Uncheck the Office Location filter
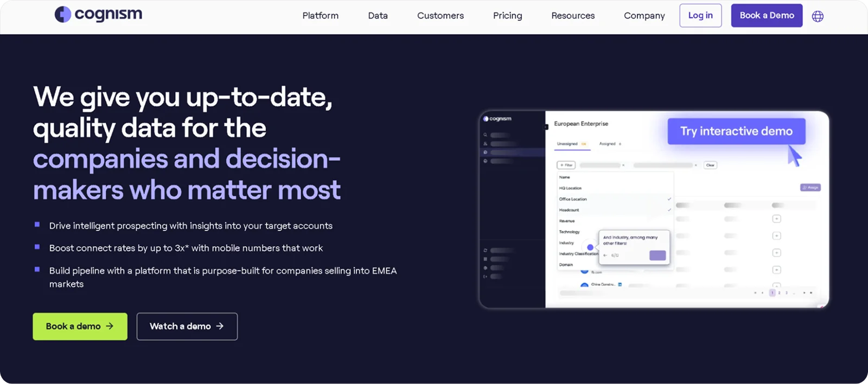 click(615, 199)
